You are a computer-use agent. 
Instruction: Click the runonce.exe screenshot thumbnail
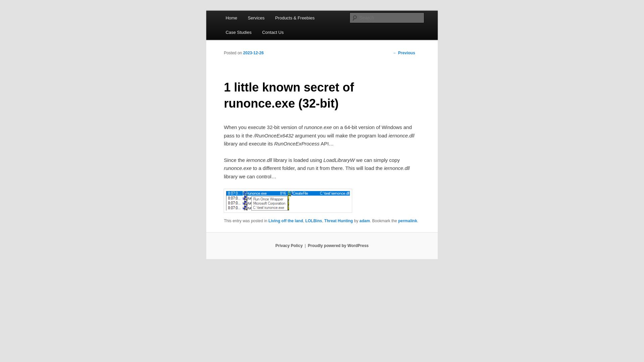[287, 201]
